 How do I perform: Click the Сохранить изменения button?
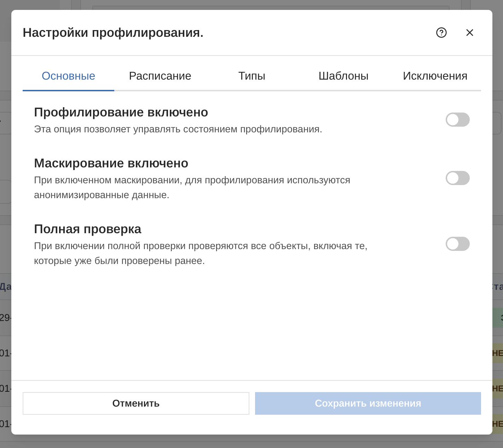[368, 403]
